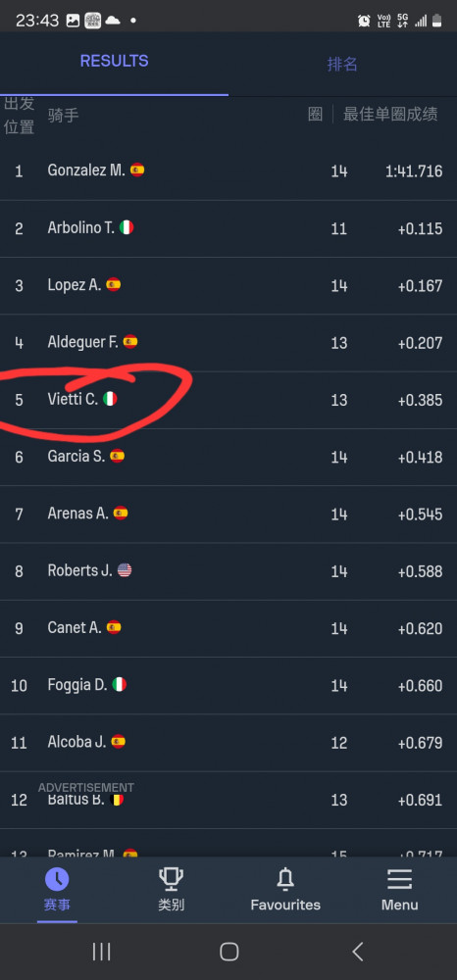Viewport: 457px width, 980px height.
Task: Tap the clock icon for 赛事
Action: click(x=57, y=879)
